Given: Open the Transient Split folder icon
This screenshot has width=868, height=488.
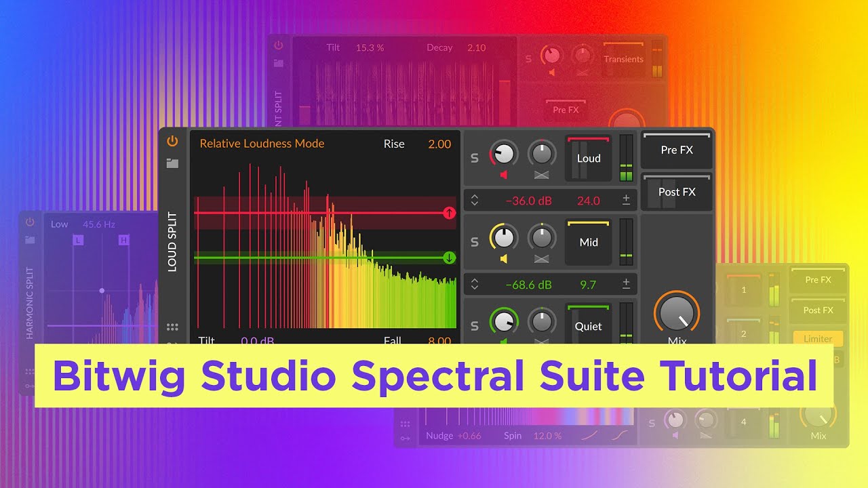Looking at the screenshot, I should tap(279, 63).
